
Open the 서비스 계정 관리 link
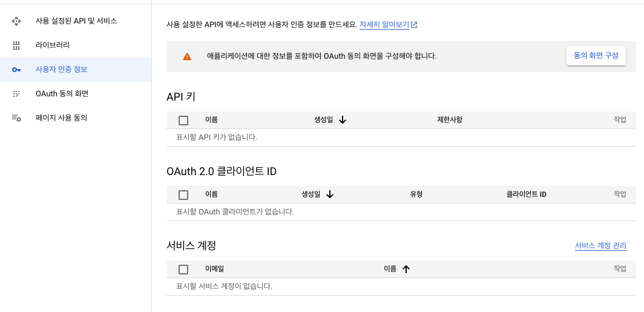(600, 246)
